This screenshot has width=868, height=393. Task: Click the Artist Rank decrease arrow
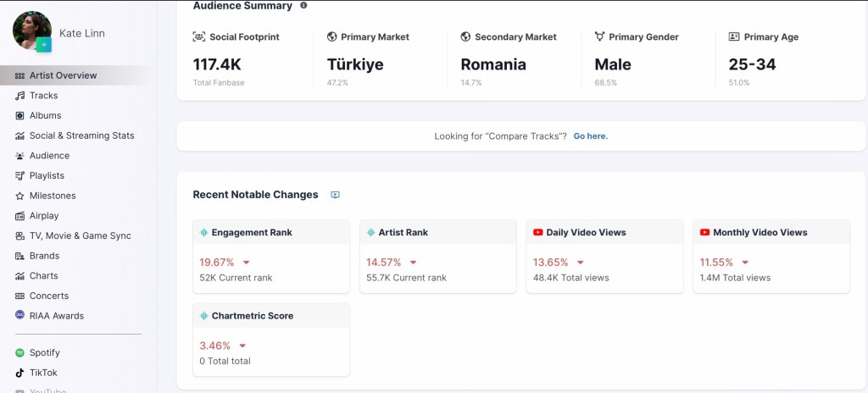[413, 263]
